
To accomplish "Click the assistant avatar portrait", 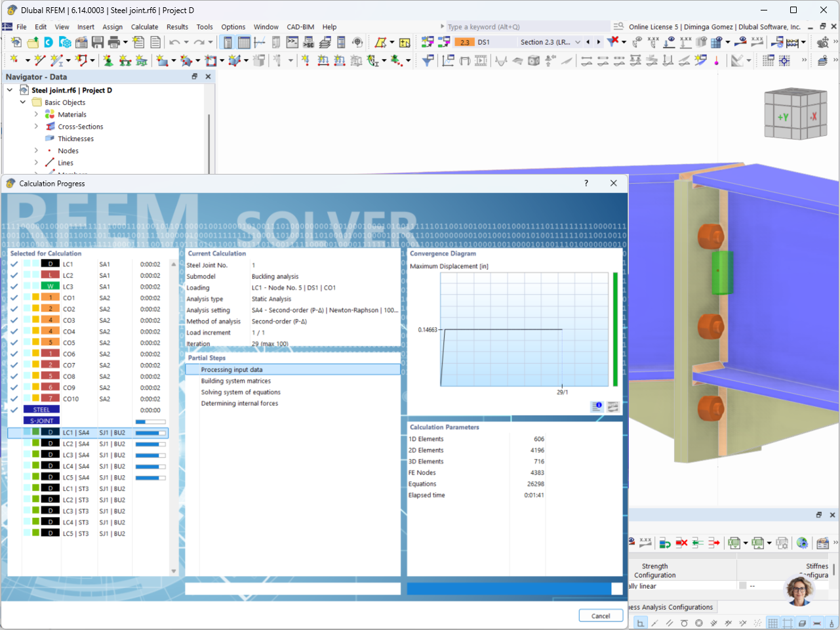I will (x=799, y=590).
